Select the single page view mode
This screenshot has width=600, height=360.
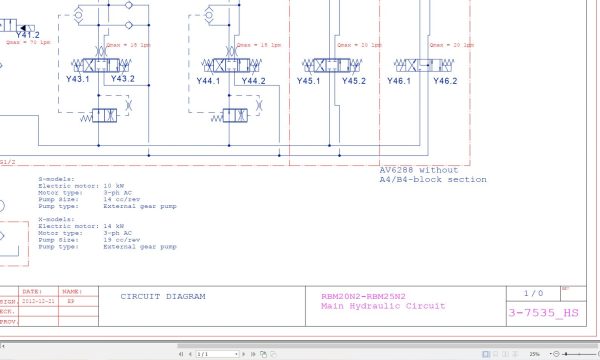tap(486, 354)
